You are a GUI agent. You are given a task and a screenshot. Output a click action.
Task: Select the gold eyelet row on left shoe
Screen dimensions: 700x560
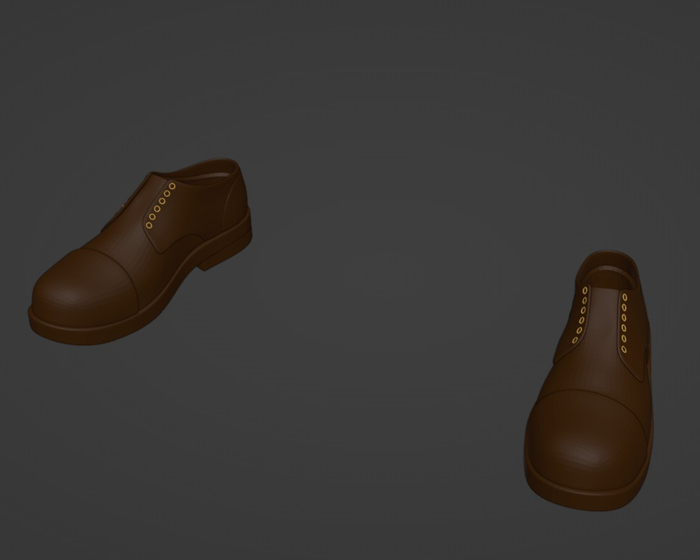[x=161, y=205]
